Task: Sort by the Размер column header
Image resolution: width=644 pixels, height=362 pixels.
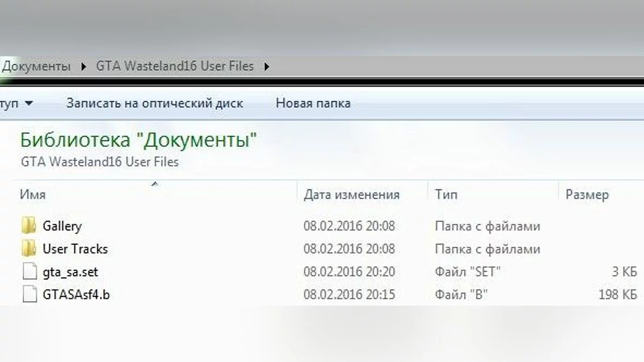Action: coord(587,195)
